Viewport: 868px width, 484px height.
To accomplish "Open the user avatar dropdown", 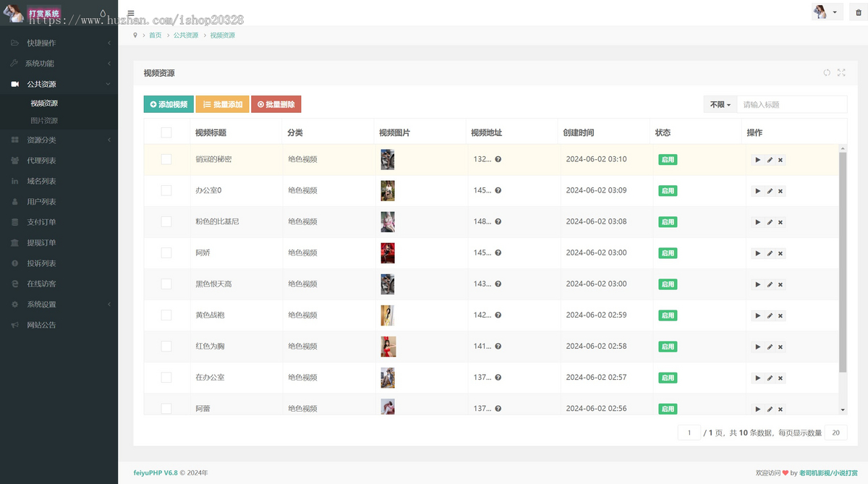I will pos(826,12).
